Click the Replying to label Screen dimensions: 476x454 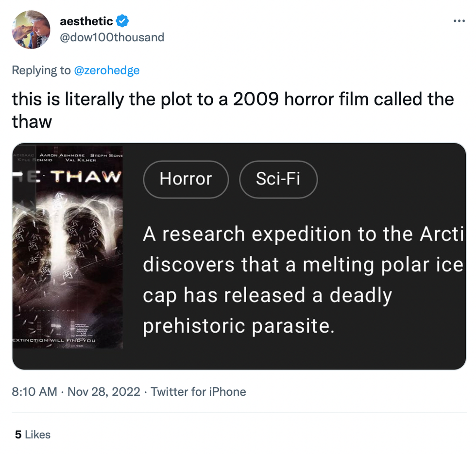41,70
